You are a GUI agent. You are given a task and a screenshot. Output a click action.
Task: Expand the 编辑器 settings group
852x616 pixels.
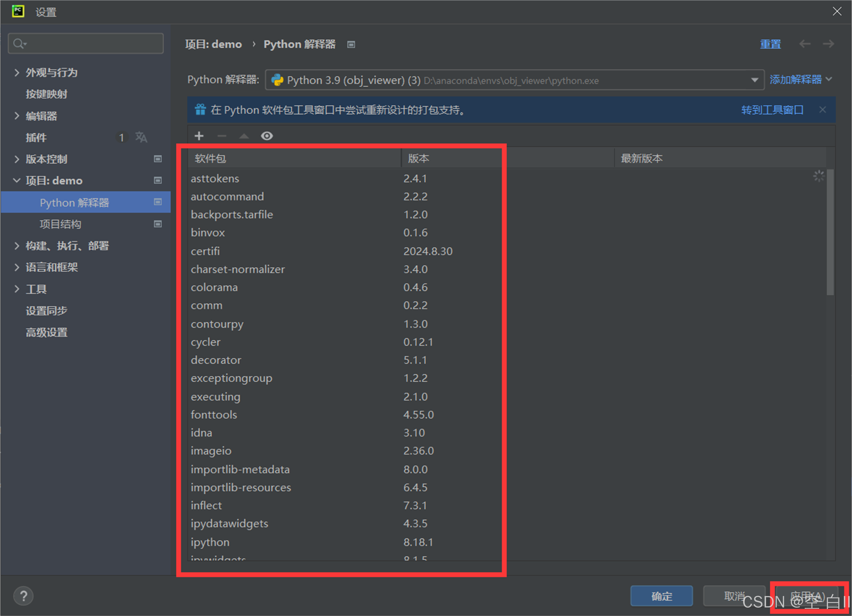click(16, 116)
